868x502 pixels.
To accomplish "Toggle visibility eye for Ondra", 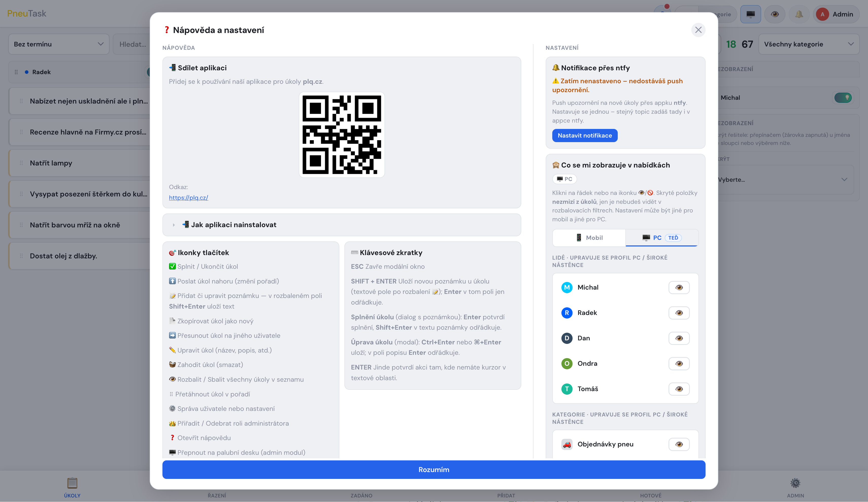I will pyautogui.click(x=679, y=363).
